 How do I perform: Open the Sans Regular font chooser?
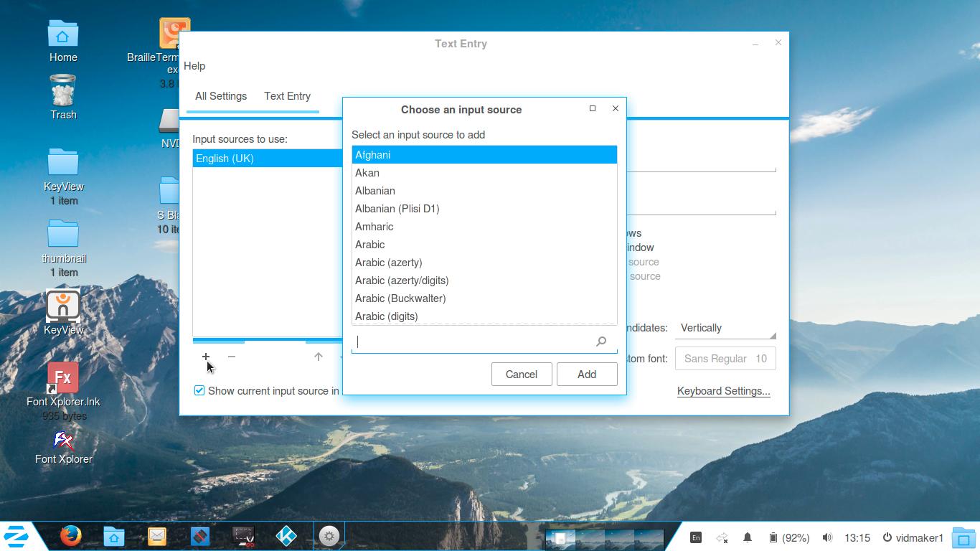tap(725, 359)
